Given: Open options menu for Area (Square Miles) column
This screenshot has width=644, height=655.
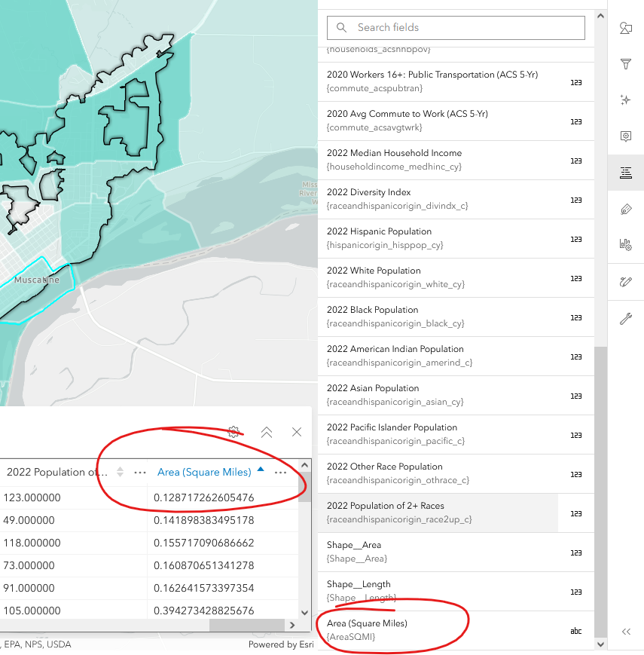Looking at the screenshot, I should point(281,471).
